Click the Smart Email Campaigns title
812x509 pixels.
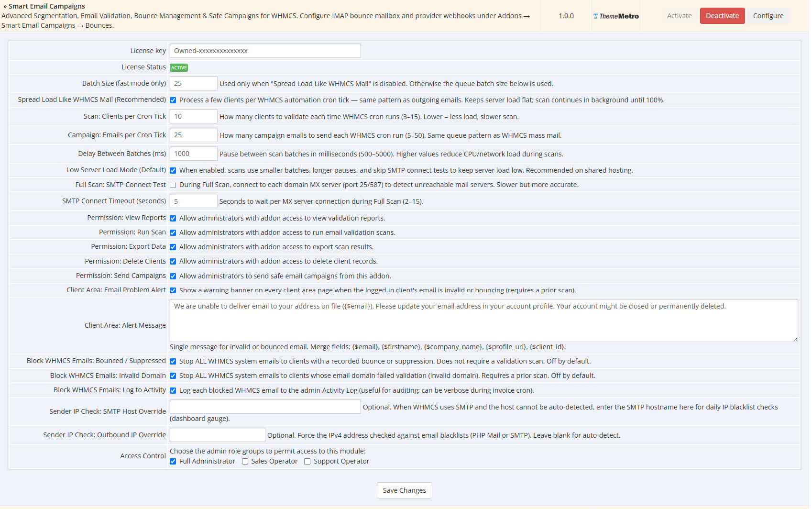click(47, 6)
